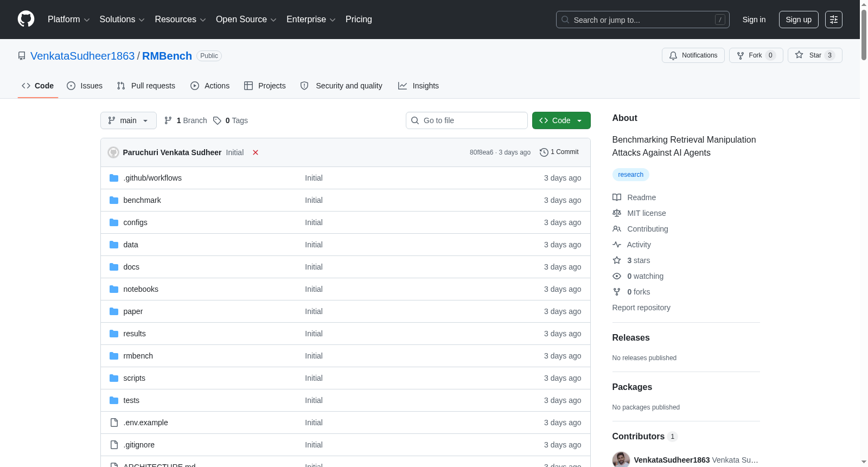Open the RMBench repository name link
Image resolution: width=868 pixels, height=467 pixels.
point(167,56)
